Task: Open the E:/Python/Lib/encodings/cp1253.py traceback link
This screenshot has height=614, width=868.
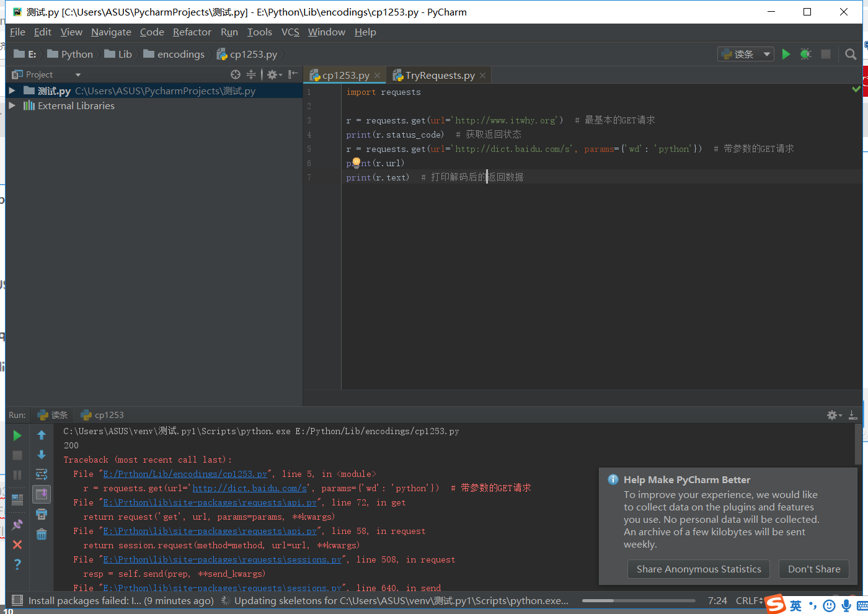Action: 185,474
